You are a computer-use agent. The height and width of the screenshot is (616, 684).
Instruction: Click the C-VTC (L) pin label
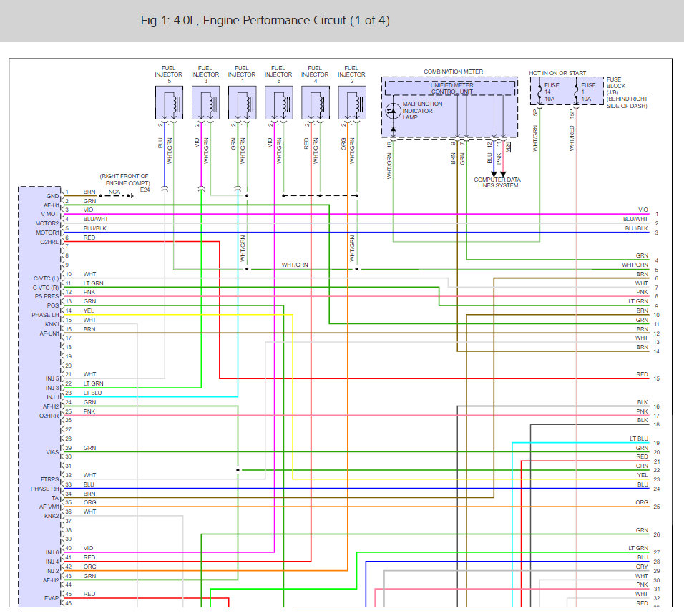pos(46,278)
